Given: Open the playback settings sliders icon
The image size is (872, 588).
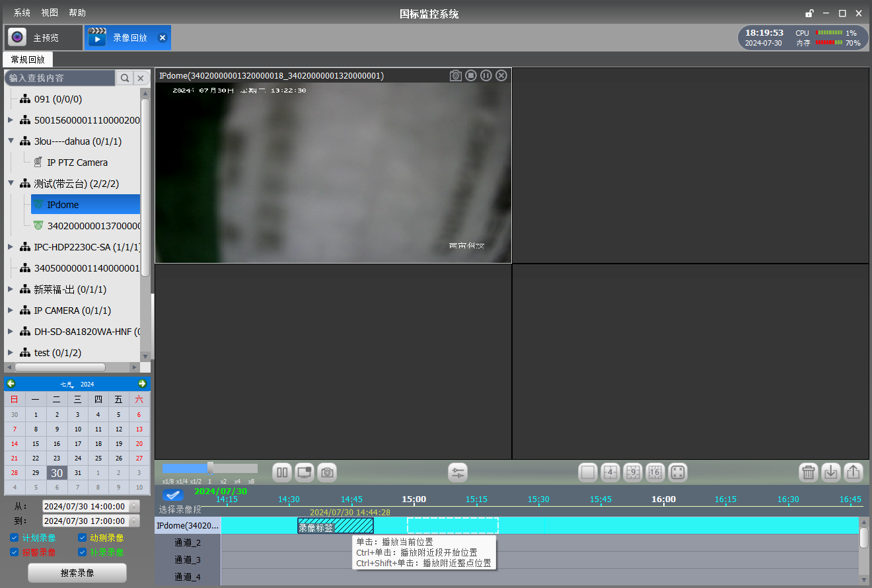Looking at the screenshot, I should tap(458, 472).
